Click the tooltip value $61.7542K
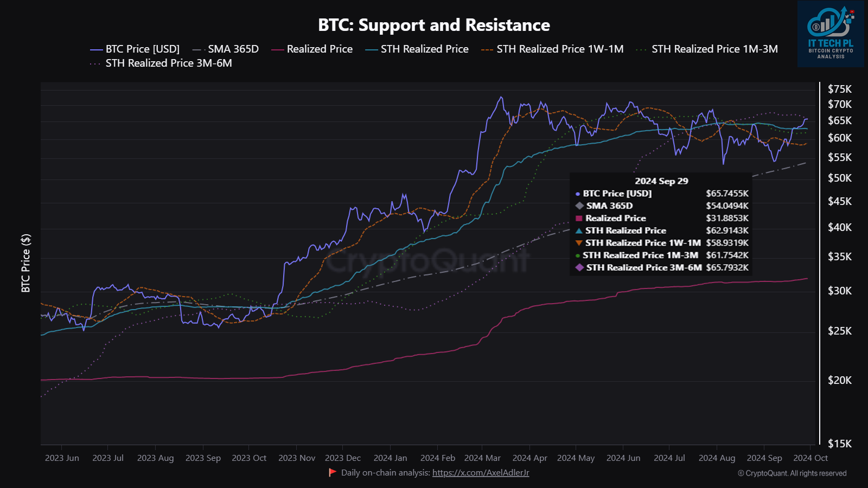The height and width of the screenshot is (488, 868). pyautogui.click(x=727, y=255)
